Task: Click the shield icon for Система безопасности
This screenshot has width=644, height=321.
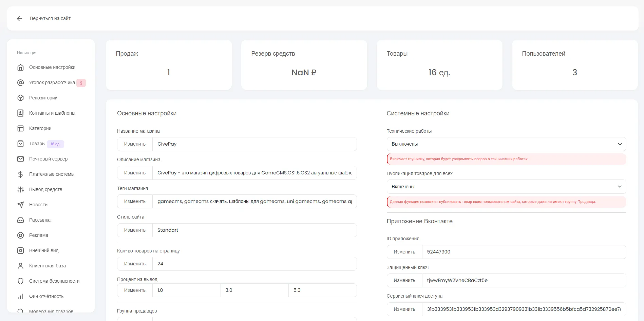Action: (x=21, y=281)
